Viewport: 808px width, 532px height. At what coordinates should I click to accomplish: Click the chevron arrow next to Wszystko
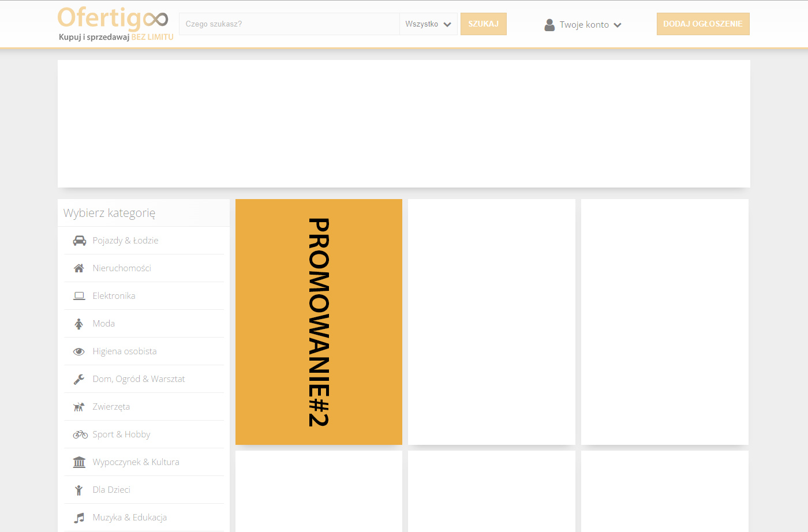tap(447, 25)
